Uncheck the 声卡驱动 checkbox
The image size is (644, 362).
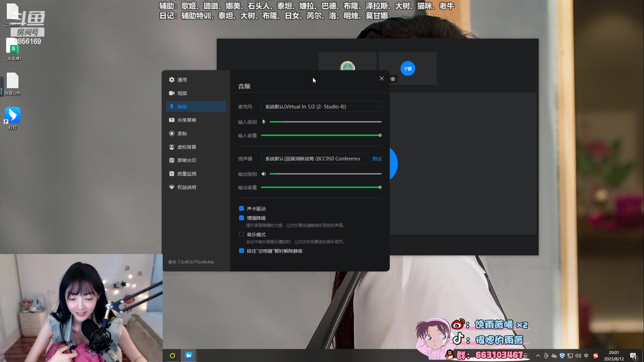(241, 208)
